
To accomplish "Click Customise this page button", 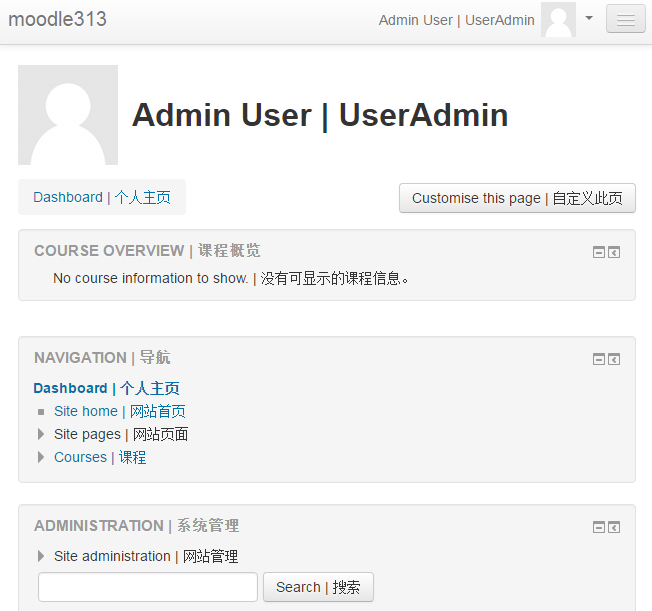I will point(517,198).
